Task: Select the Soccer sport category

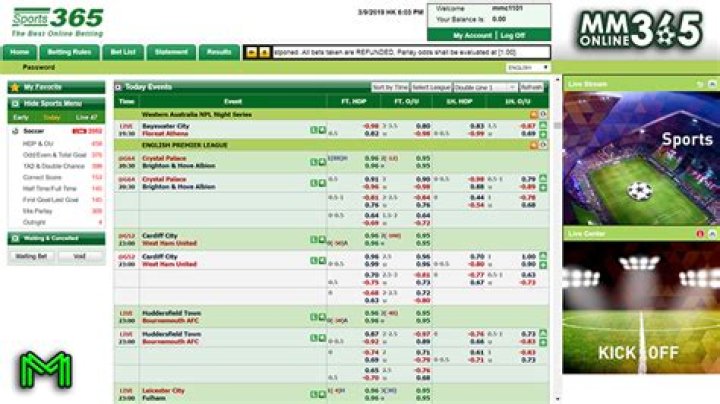Action: tap(34, 131)
